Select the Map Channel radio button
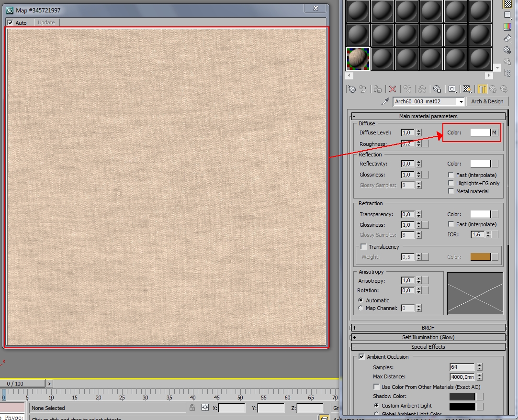Screen dimensions: 518x420 [361, 308]
